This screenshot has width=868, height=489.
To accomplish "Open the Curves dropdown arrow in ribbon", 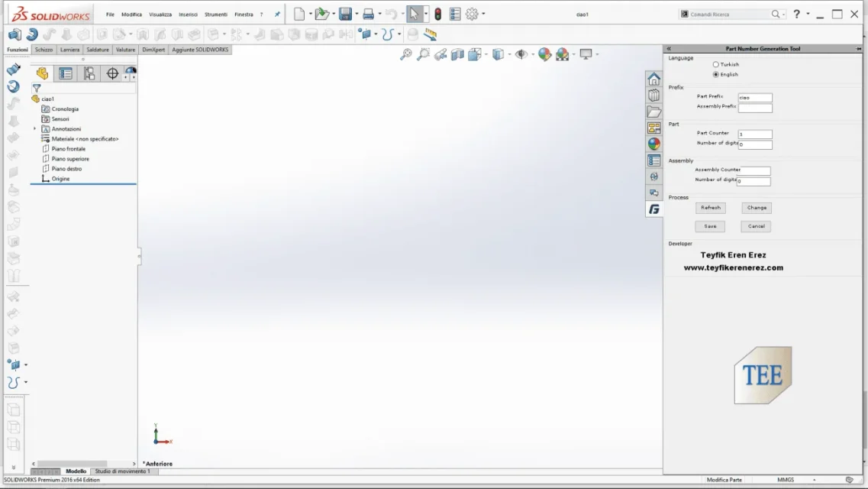I will click(399, 34).
